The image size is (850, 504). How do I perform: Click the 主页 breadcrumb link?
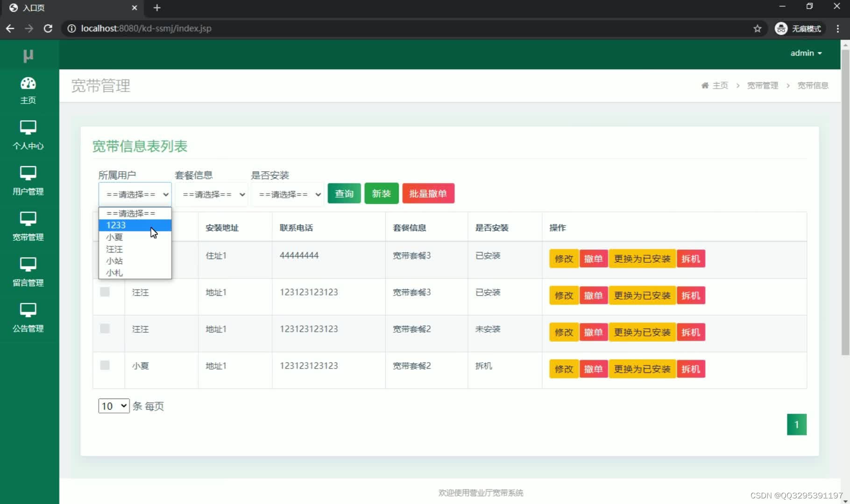(x=720, y=85)
